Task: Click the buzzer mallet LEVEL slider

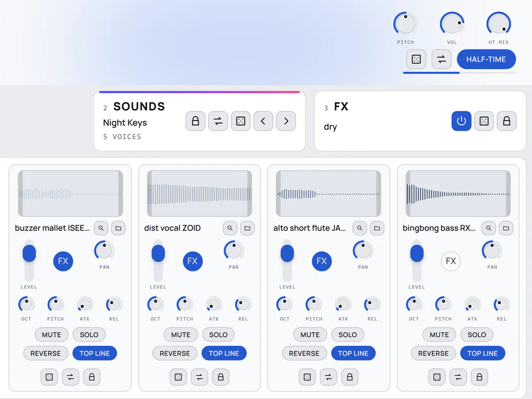Action: (x=29, y=261)
